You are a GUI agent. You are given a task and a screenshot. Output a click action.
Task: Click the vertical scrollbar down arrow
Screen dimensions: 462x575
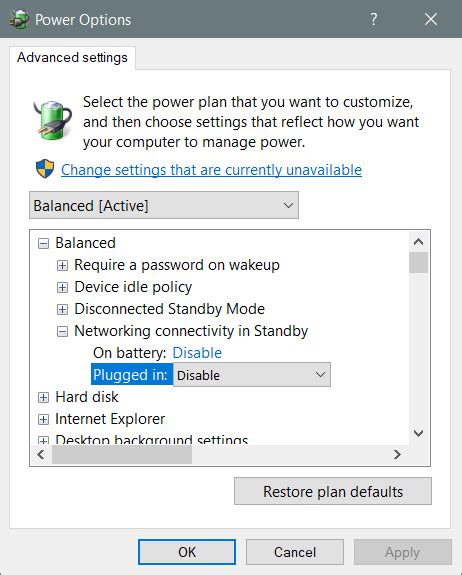(x=418, y=433)
